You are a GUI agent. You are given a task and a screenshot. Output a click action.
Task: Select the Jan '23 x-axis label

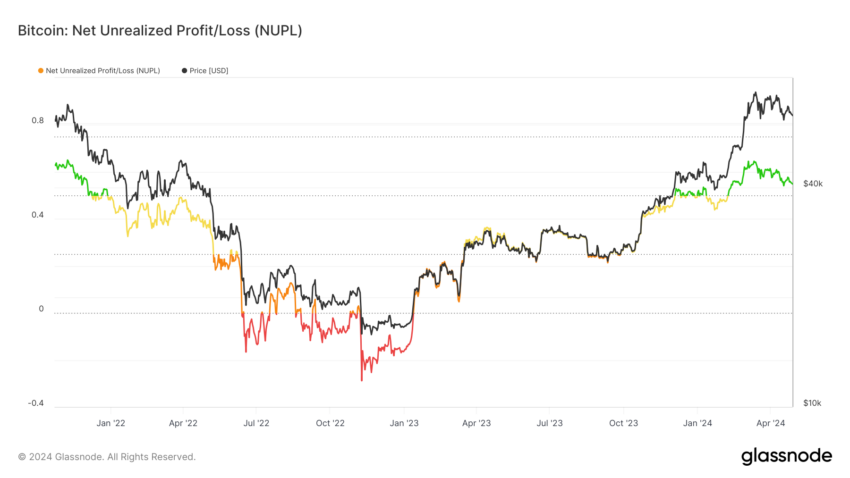point(404,423)
